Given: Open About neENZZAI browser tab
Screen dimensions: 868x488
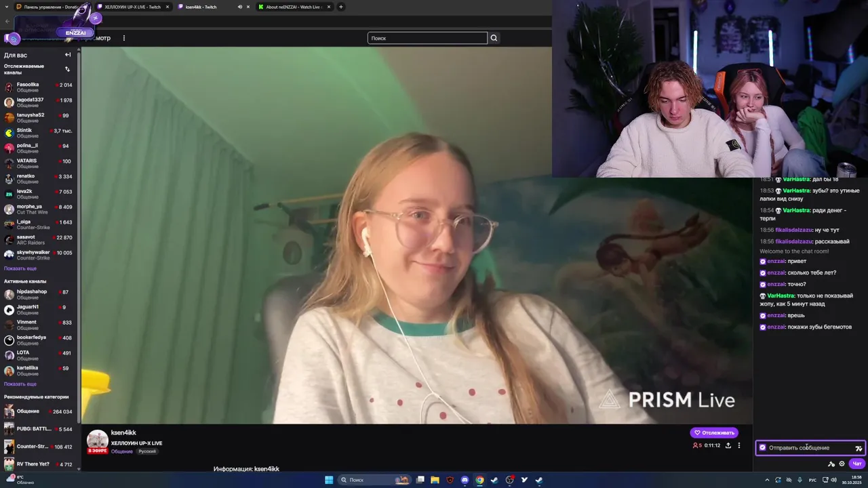Looking at the screenshot, I should 293,7.
